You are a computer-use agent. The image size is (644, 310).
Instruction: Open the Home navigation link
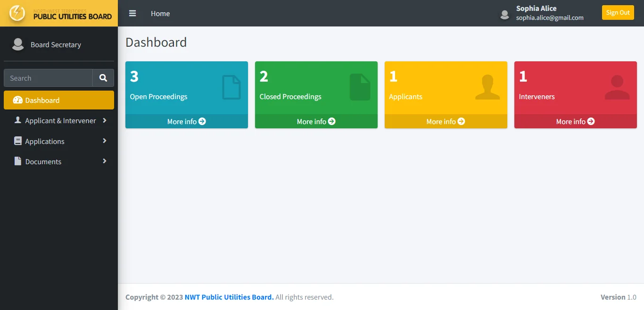pyautogui.click(x=160, y=13)
